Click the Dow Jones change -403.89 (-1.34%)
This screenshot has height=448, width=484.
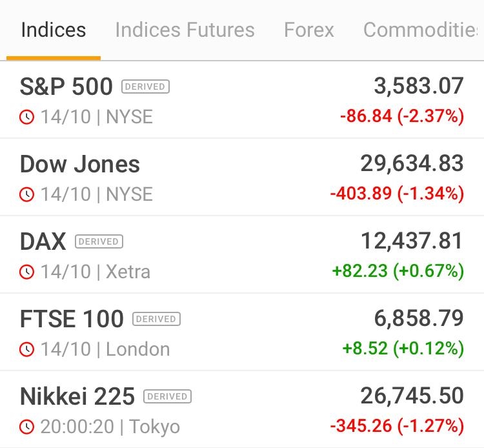[397, 194]
